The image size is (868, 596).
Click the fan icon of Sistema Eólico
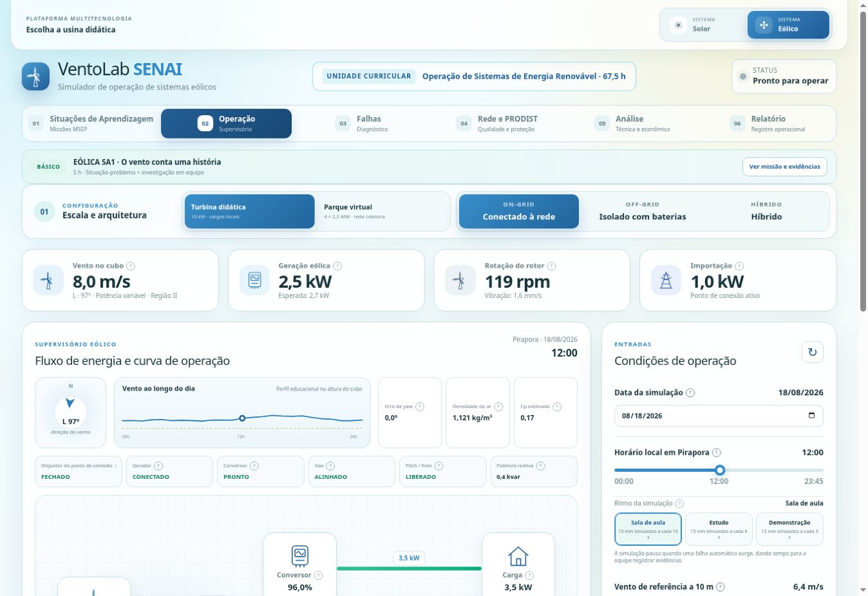tap(764, 25)
